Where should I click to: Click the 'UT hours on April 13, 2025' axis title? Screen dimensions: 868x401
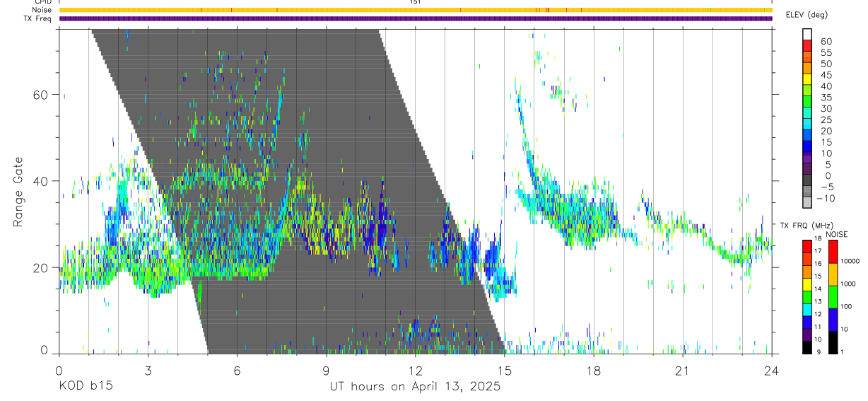click(415, 387)
